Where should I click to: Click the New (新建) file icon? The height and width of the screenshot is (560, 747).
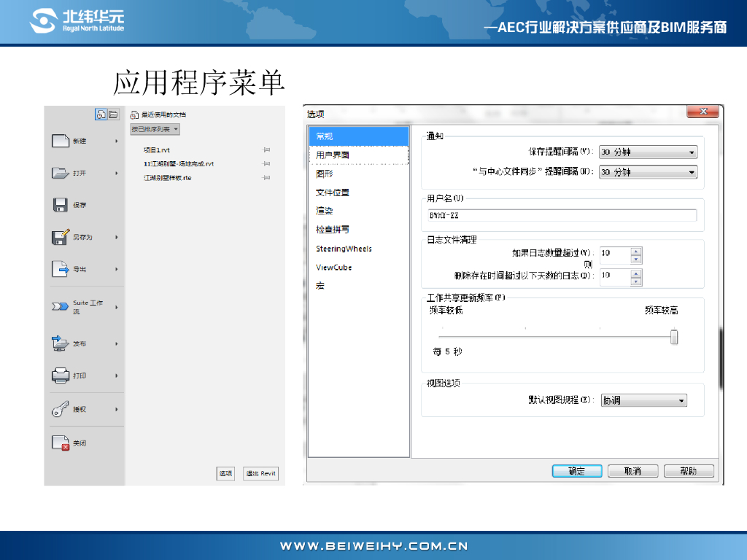(x=60, y=141)
